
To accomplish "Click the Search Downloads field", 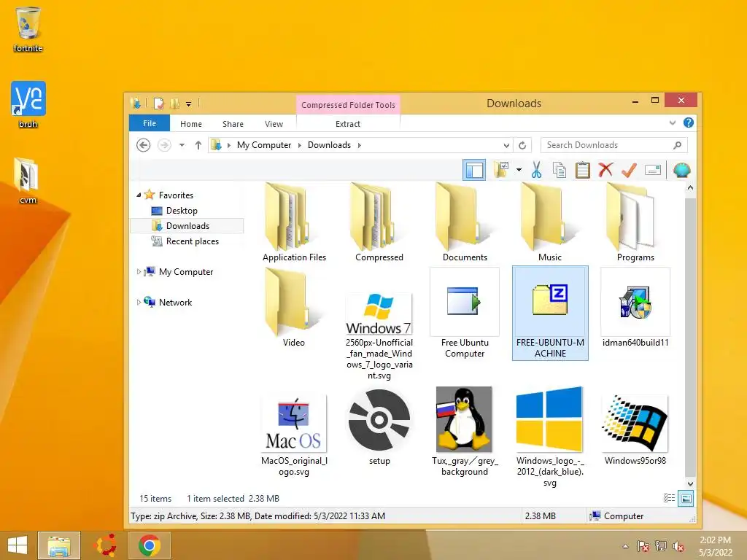I will point(614,145).
